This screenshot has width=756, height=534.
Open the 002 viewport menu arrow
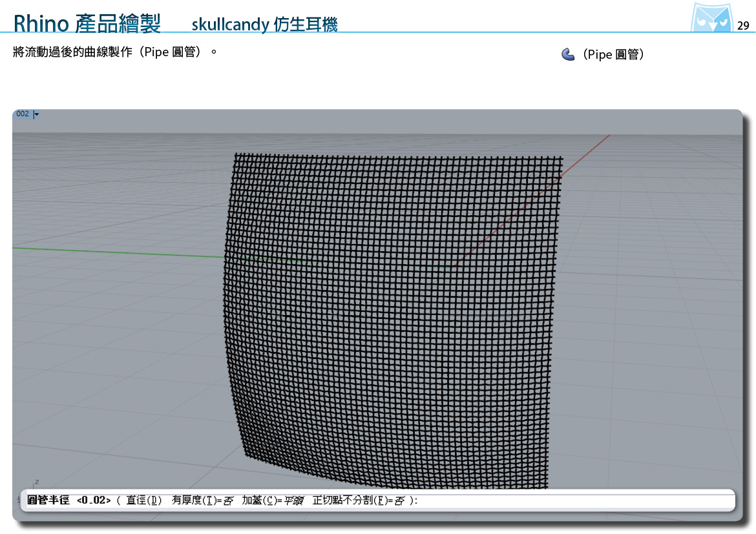tap(36, 114)
